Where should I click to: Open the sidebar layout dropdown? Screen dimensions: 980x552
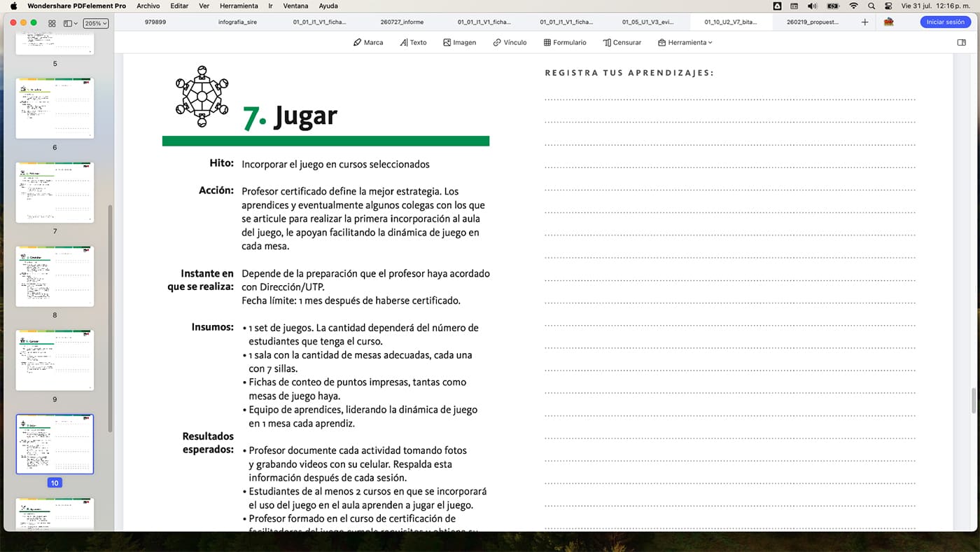click(x=70, y=23)
